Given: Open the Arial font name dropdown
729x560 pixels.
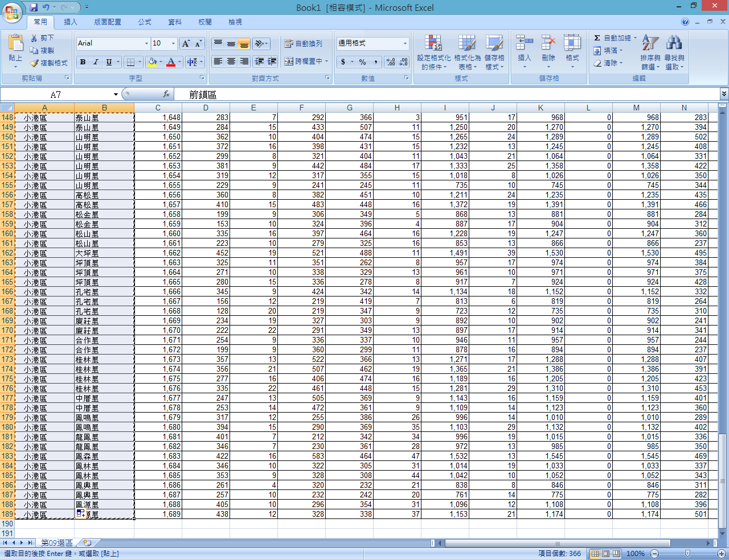Looking at the screenshot, I should point(146,44).
